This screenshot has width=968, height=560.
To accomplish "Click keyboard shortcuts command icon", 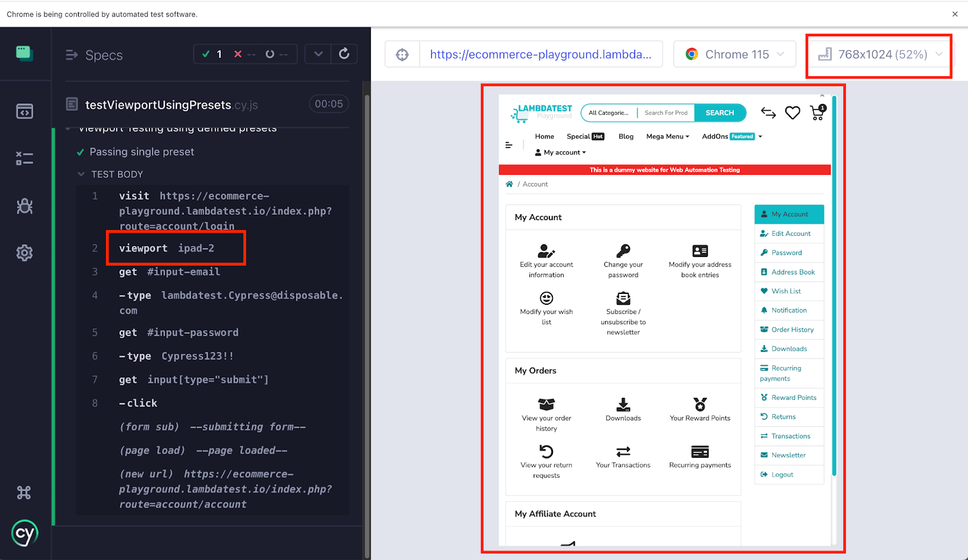I will [24, 493].
